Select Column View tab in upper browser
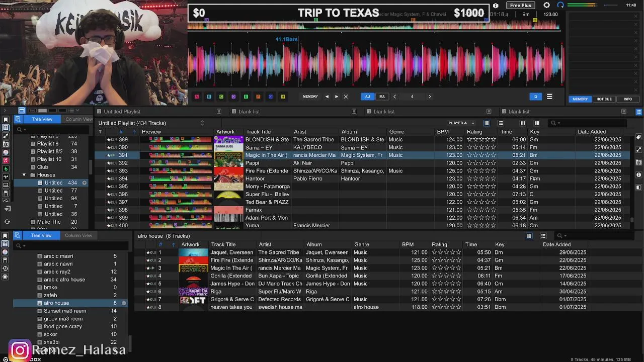The width and height of the screenshot is (644, 362). point(78,119)
